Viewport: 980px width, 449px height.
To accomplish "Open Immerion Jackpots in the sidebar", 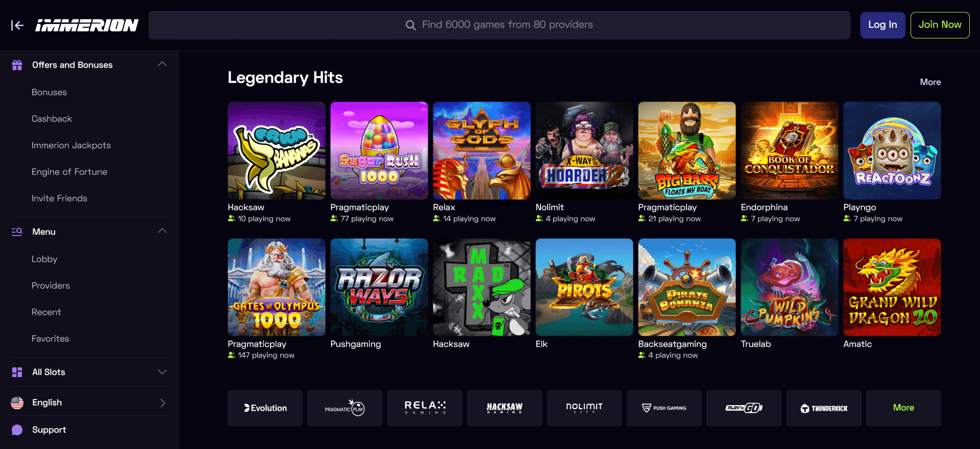I will pos(71,145).
